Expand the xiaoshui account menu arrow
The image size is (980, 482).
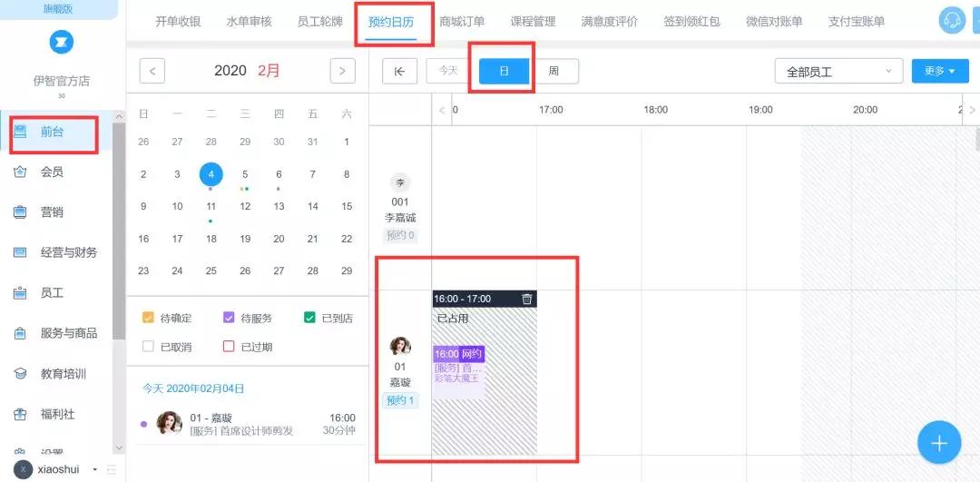point(95,469)
